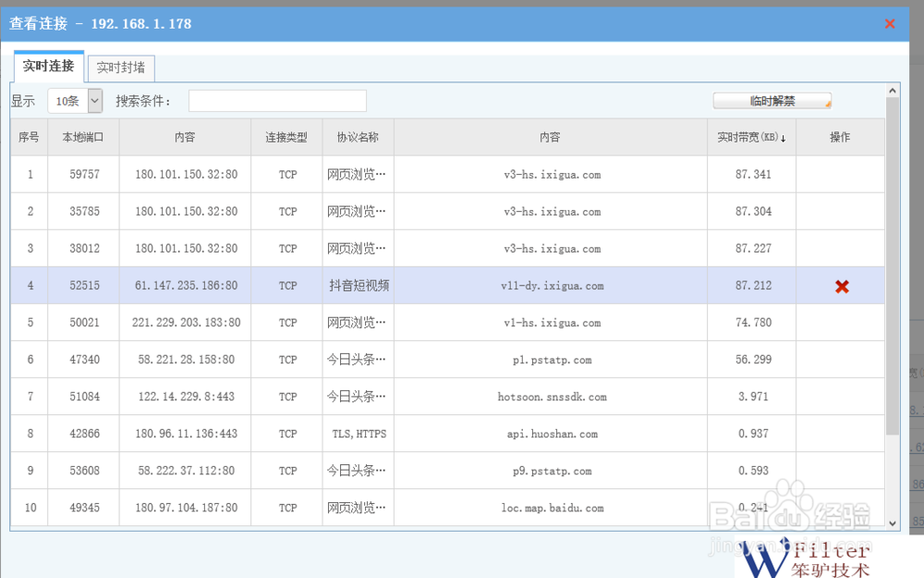The image size is (924, 578).
Task: Click bandwidth value 56.299
Action: coord(752,360)
